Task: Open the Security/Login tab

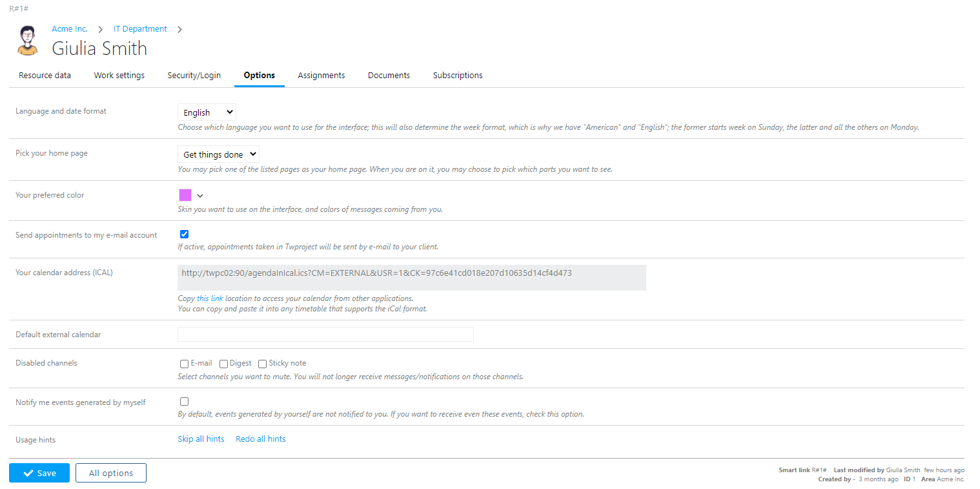Action: coord(194,76)
